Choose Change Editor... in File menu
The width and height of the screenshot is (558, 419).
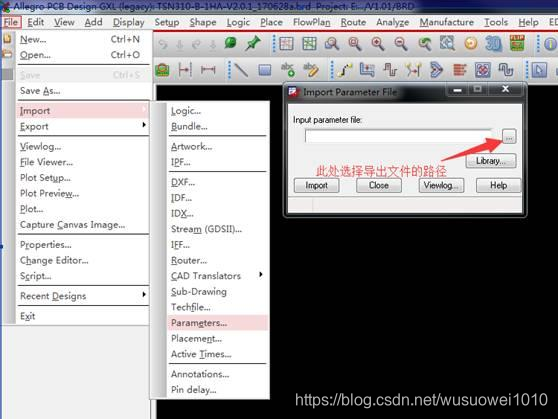pos(83,260)
